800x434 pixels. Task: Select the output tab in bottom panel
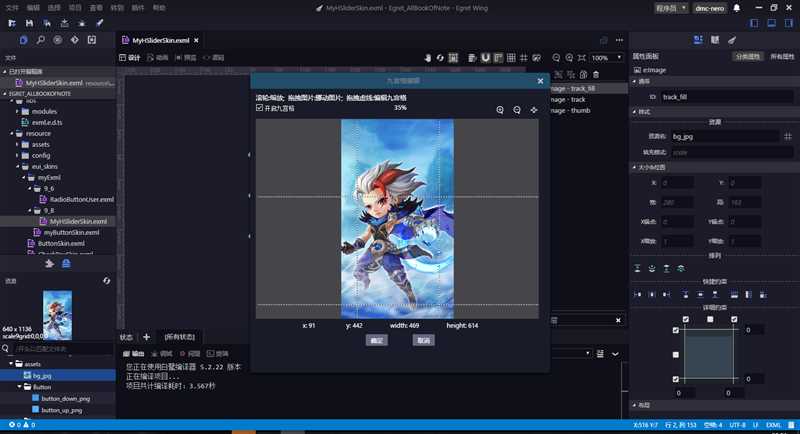[x=134, y=353]
